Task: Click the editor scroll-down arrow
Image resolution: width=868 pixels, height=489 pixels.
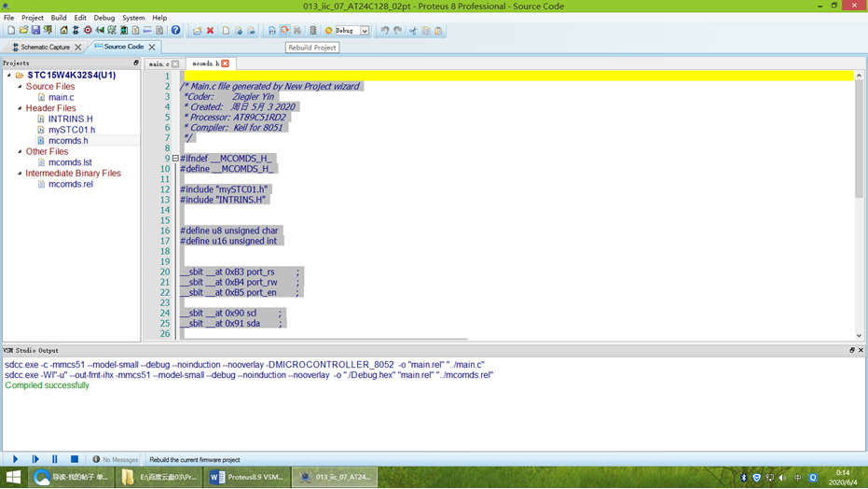Action: [x=859, y=335]
